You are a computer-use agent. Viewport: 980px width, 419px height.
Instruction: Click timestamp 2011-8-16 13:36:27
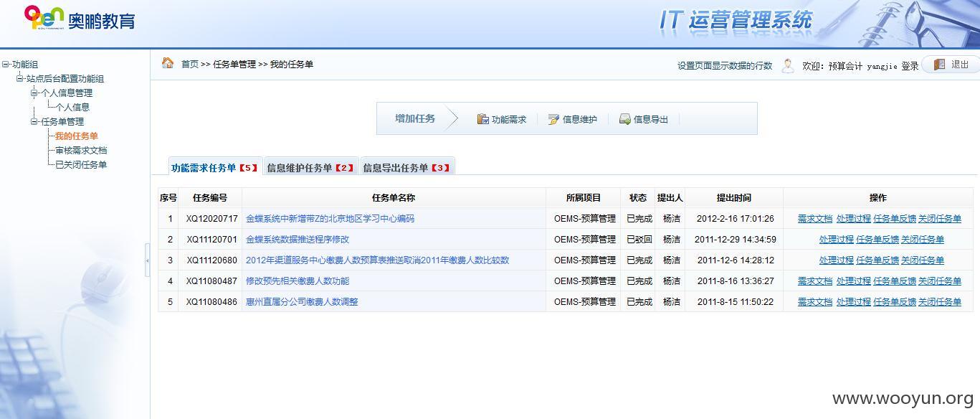[736, 281]
